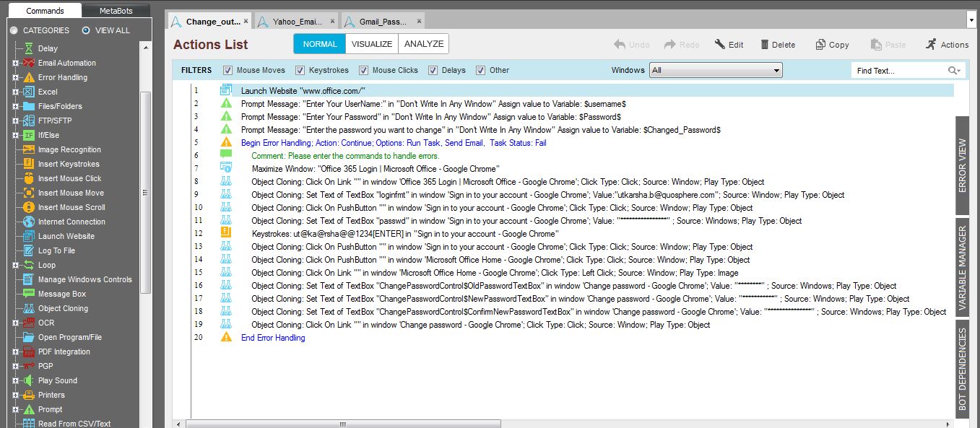Switch to VISUALIZE view
The image size is (980, 428).
point(372,44)
